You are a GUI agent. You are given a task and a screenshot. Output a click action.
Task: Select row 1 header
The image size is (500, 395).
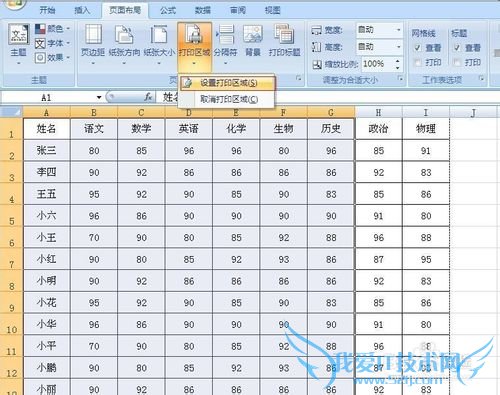[11, 129]
